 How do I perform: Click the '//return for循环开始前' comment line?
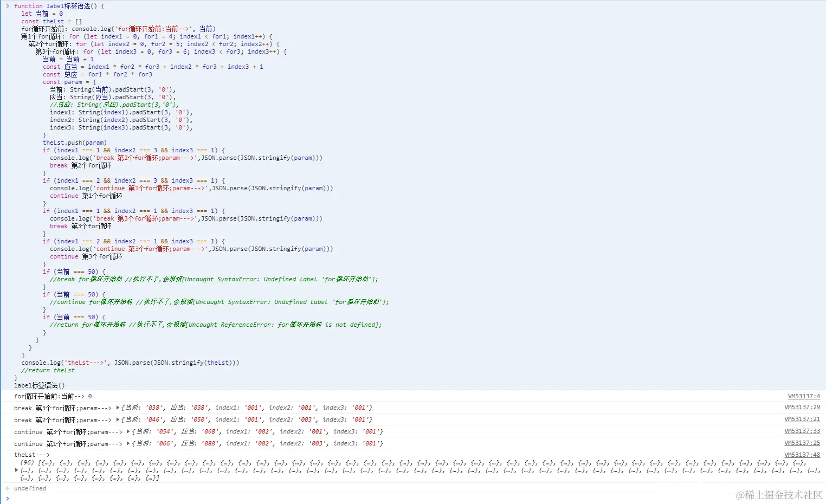click(216, 325)
